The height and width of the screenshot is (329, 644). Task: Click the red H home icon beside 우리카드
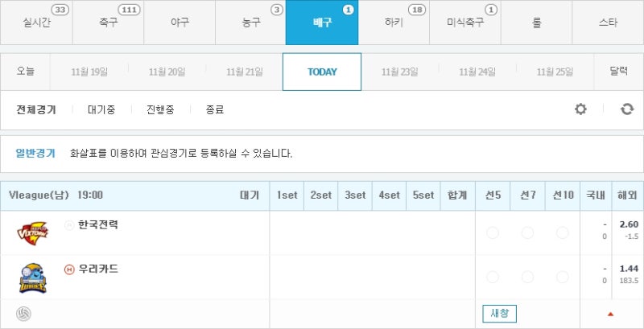click(x=69, y=269)
